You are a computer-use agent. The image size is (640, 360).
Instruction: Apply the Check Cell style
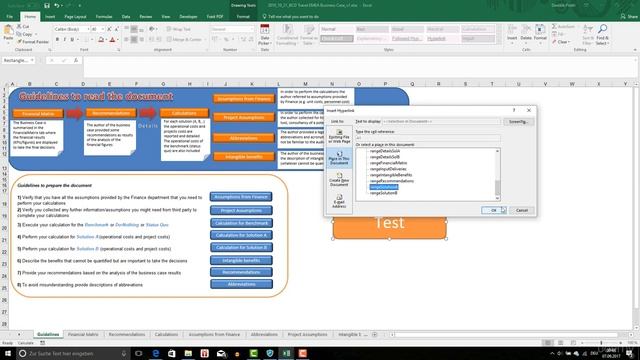pyautogui.click(x=337, y=38)
